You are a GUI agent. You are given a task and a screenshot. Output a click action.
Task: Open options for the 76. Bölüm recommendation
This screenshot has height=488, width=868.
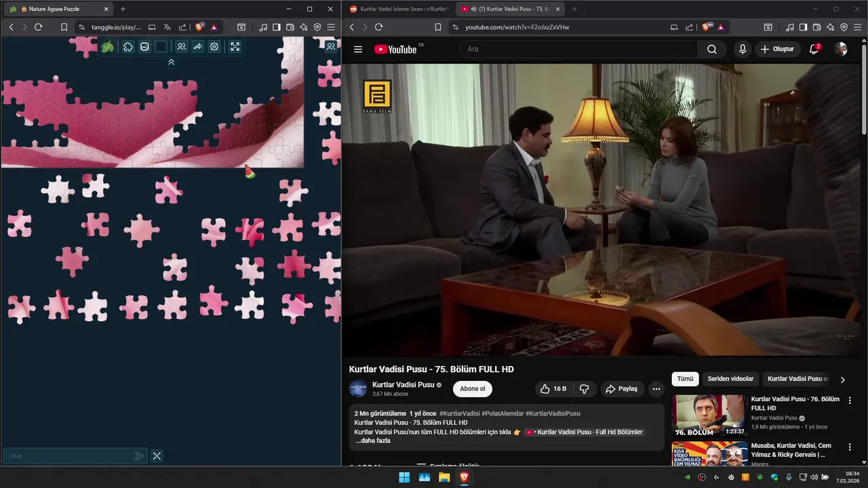coord(850,401)
